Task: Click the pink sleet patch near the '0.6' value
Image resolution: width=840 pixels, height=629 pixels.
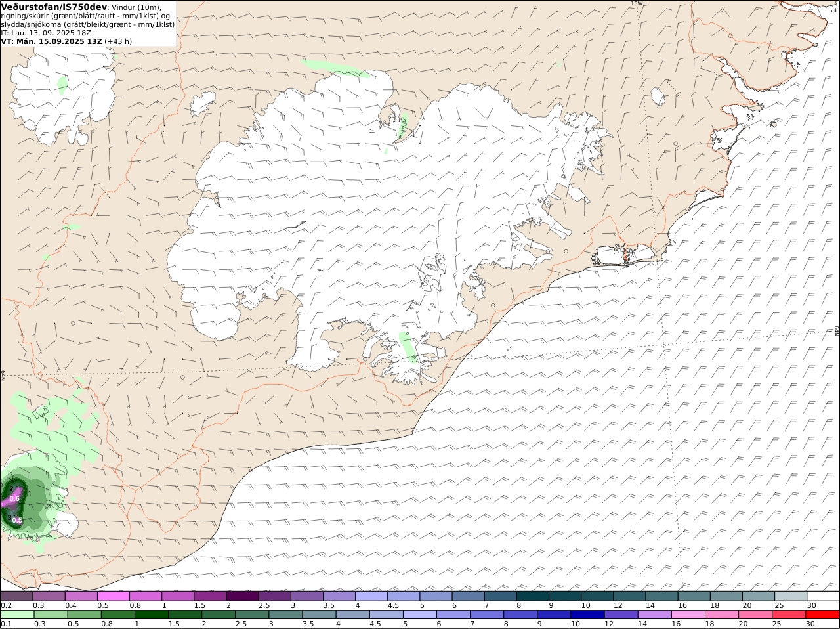Action: 12,497
